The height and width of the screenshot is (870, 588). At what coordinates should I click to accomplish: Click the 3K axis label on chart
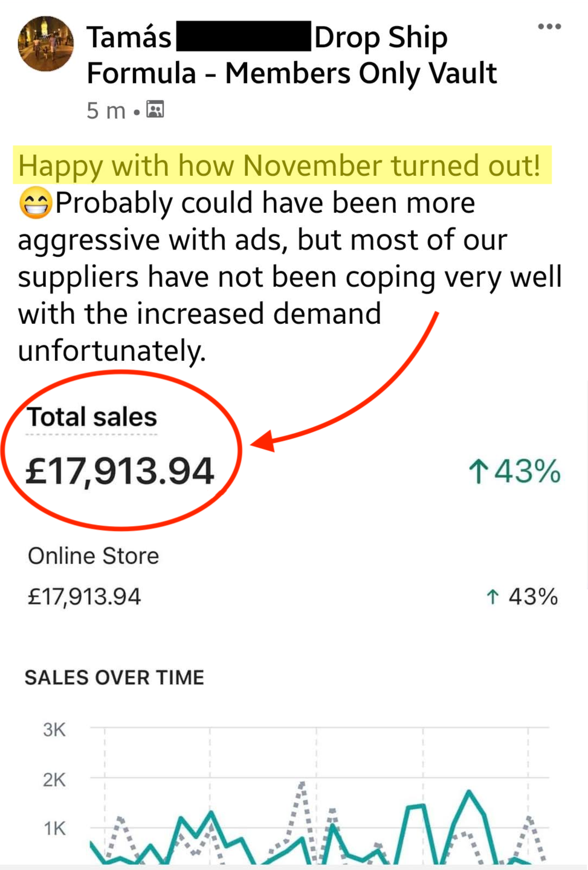point(54,729)
